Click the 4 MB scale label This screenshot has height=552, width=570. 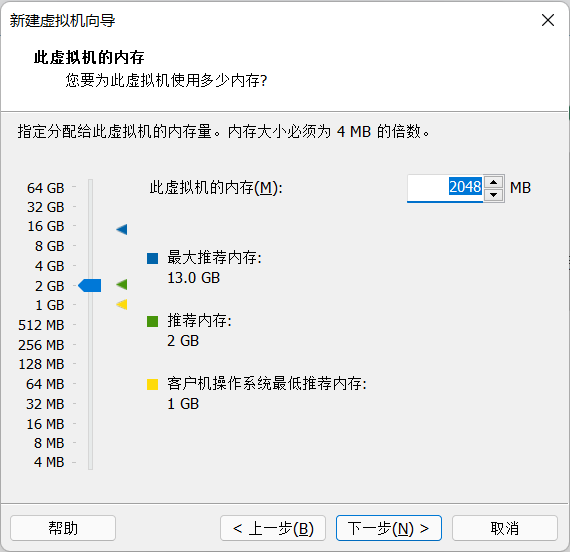click(x=49, y=462)
